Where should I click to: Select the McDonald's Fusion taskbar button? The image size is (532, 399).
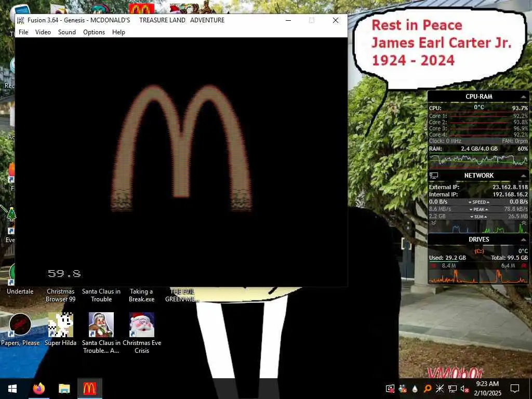(x=89, y=389)
